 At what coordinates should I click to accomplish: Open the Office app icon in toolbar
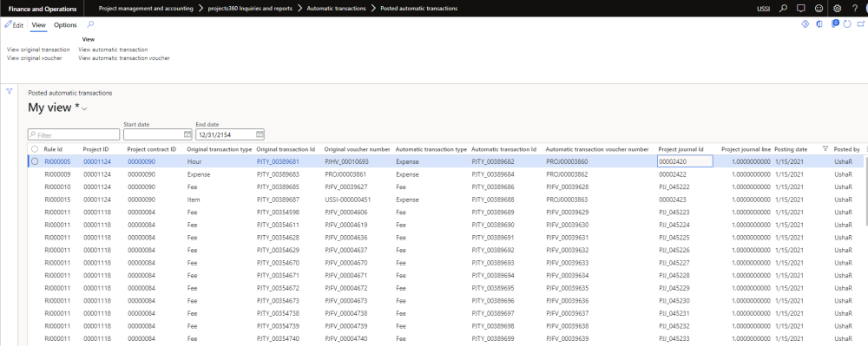click(818, 24)
